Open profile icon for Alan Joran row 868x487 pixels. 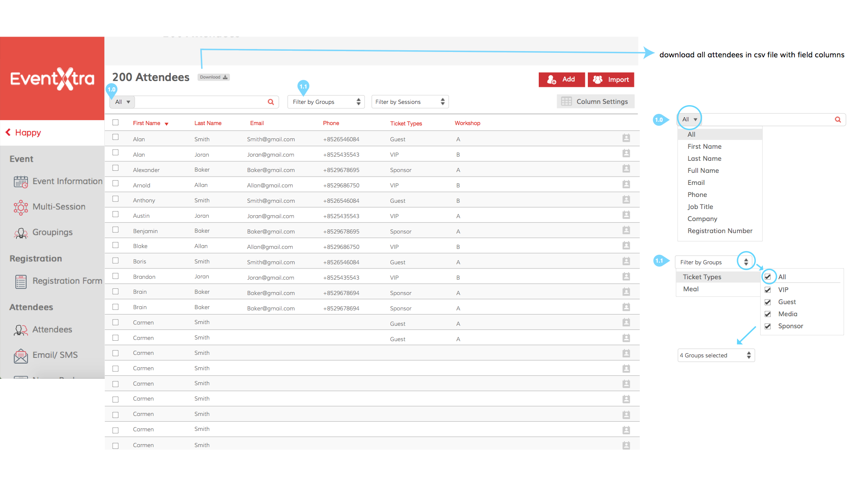626,153
